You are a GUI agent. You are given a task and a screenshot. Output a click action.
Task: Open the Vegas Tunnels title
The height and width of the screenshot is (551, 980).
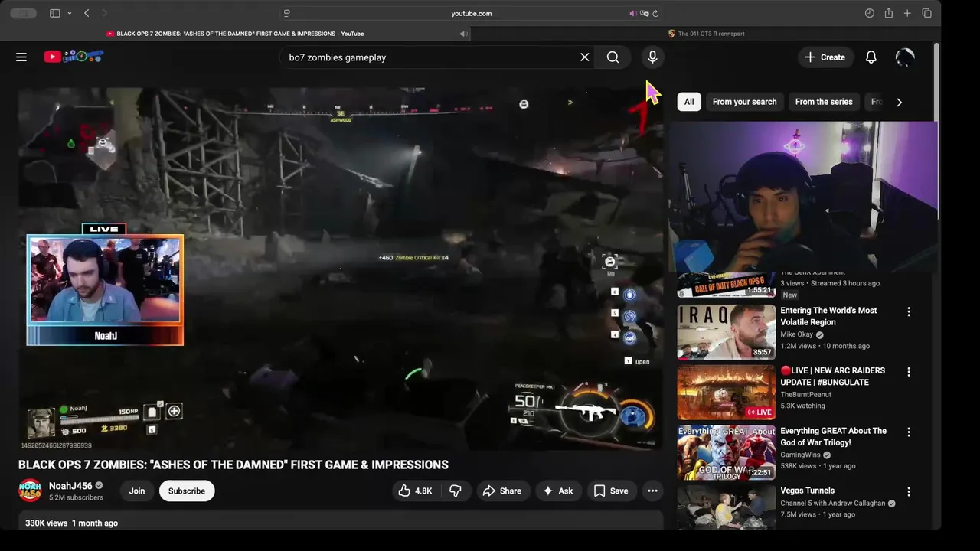(x=807, y=491)
